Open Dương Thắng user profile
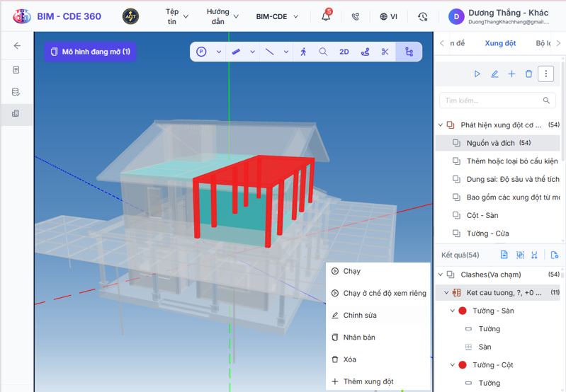This screenshot has width=566, height=392. (499, 16)
